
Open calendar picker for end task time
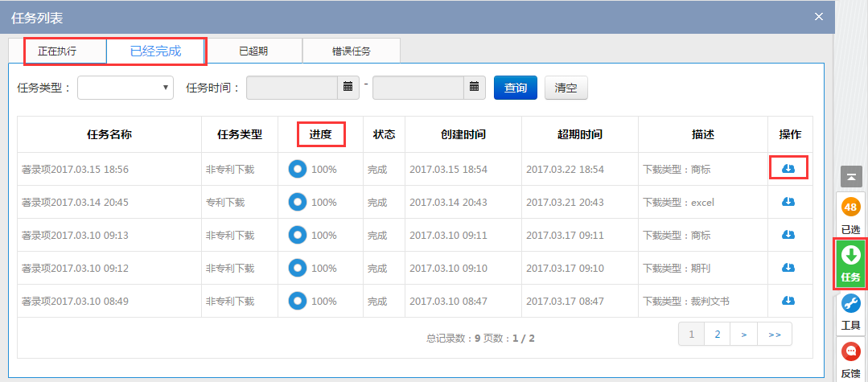point(474,87)
